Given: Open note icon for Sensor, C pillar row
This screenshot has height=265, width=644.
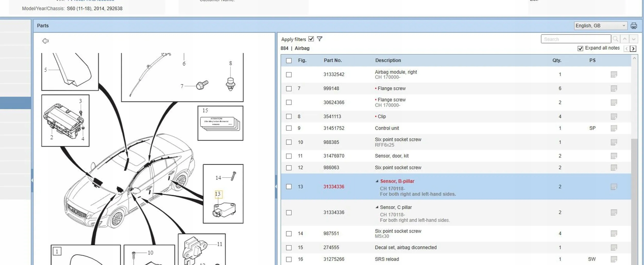Looking at the screenshot, I should click(x=614, y=213).
